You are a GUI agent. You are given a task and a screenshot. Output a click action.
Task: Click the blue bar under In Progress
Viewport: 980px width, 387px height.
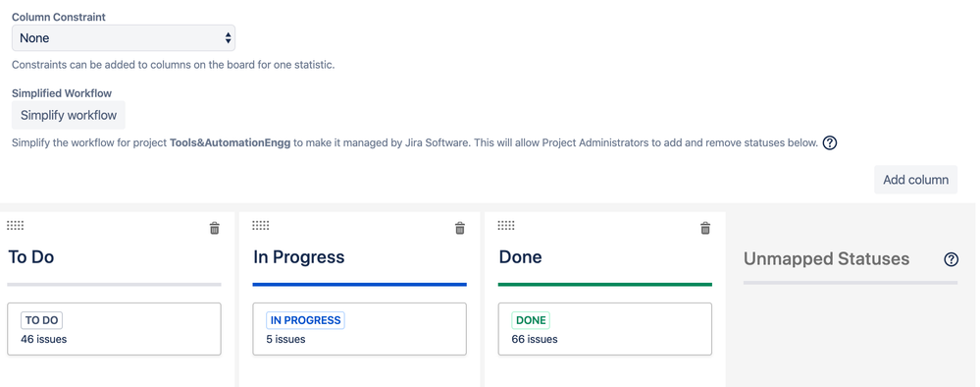pyautogui.click(x=359, y=284)
